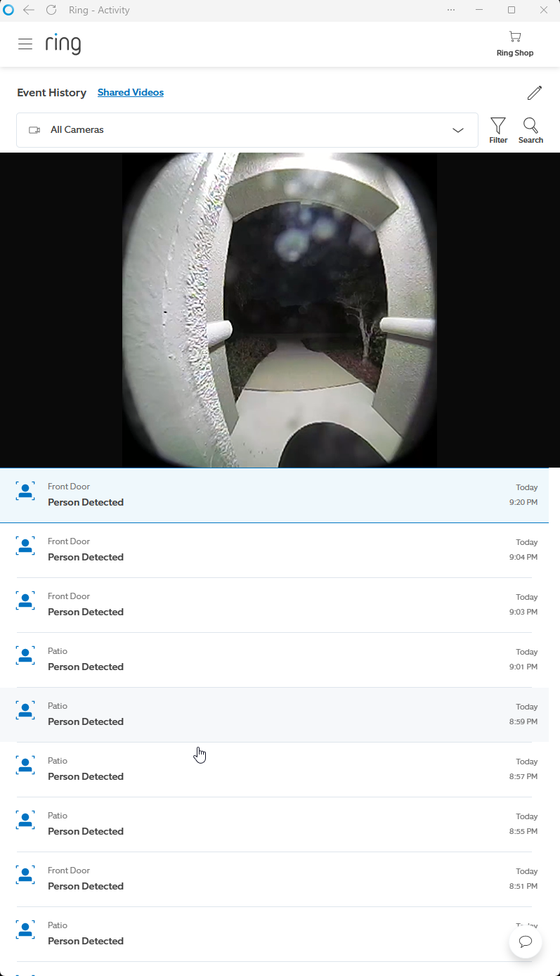Play the Front Door video preview
Screen dimensions: 560x976
coord(280,310)
